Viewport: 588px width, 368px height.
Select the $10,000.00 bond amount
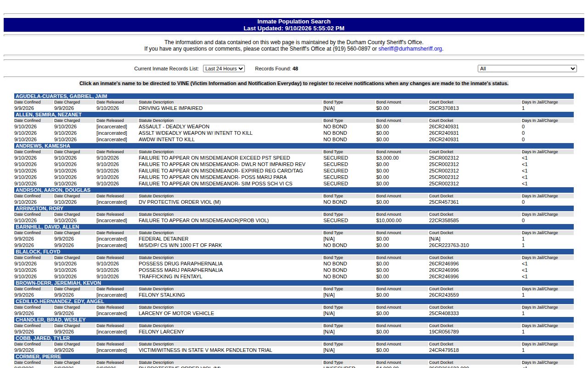(x=389, y=220)
